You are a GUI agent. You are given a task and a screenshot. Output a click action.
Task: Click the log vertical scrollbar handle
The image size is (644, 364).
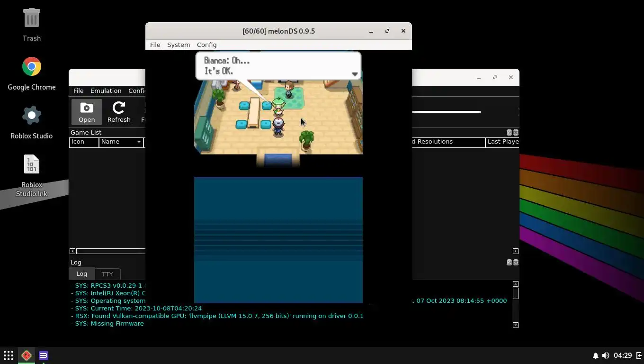click(516, 293)
